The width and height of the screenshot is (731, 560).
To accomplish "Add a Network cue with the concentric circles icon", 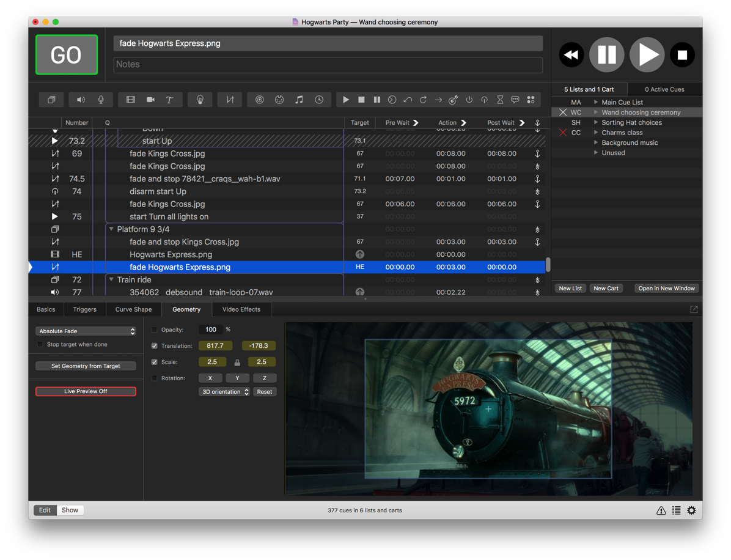I will (260, 100).
